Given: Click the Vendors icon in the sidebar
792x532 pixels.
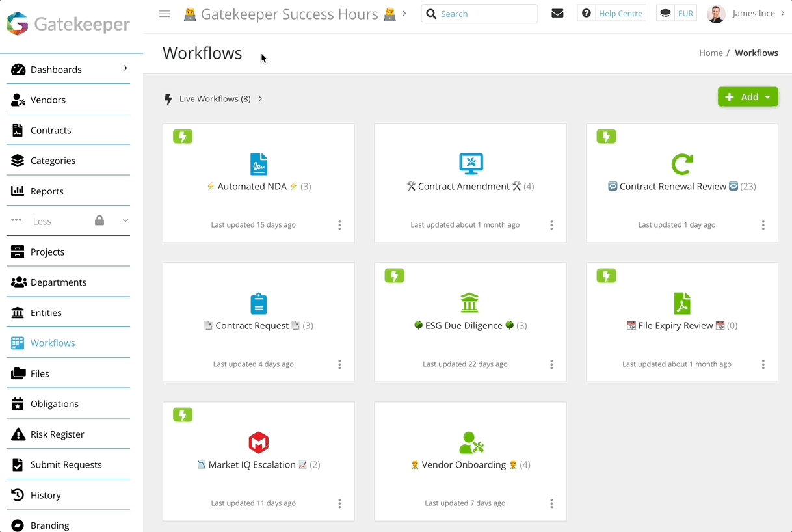Looking at the screenshot, I should [17, 100].
